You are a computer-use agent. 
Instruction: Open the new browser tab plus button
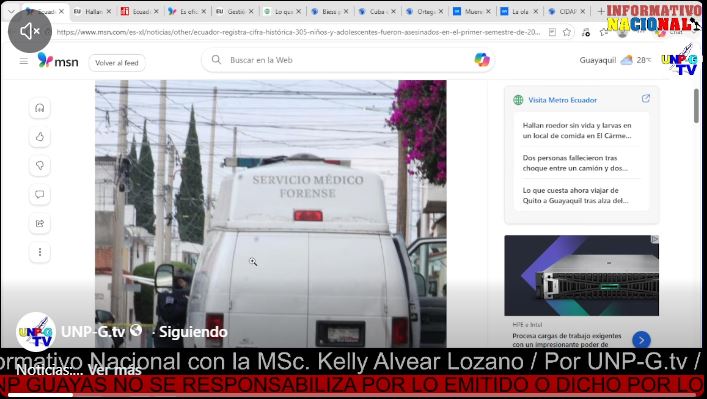click(601, 11)
